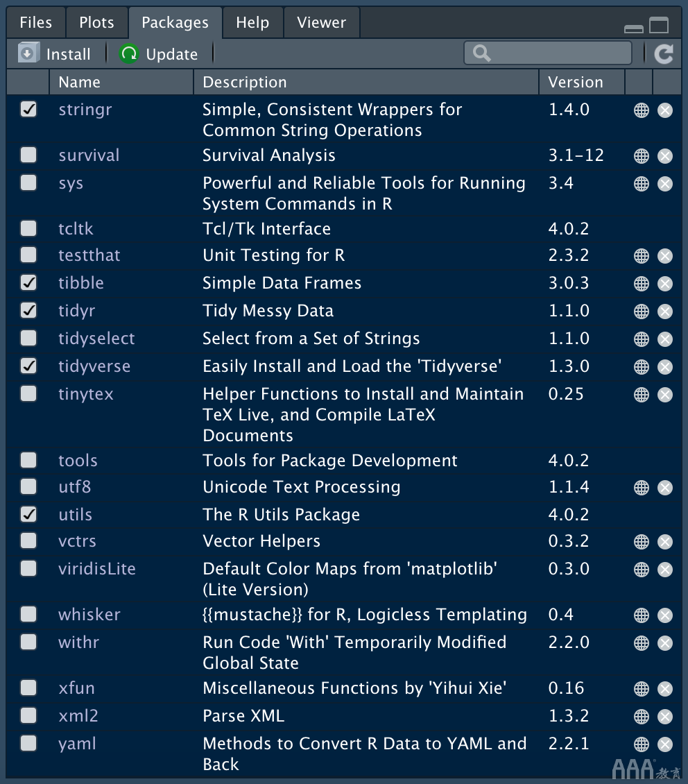Select the Packages tab

pyautogui.click(x=175, y=22)
